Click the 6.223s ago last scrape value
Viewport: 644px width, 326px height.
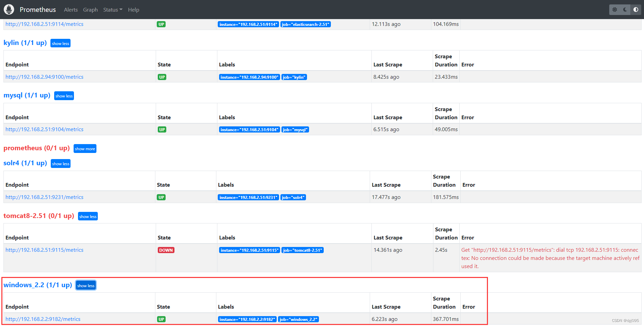point(385,319)
